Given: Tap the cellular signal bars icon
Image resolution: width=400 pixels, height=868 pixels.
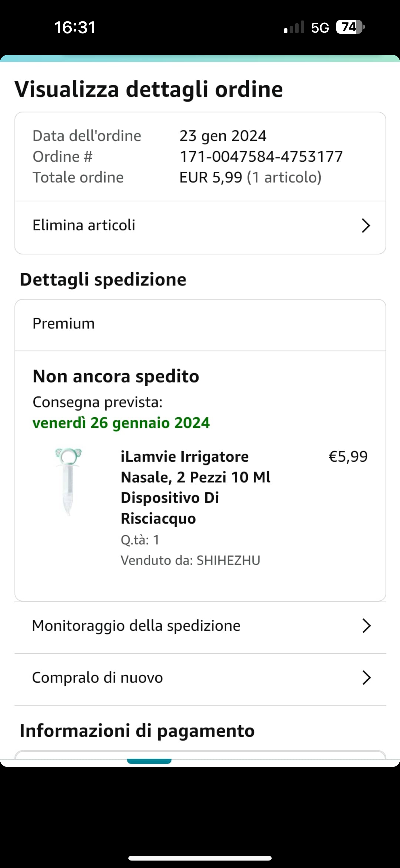Looking at the screenshot, I should 294,27.
